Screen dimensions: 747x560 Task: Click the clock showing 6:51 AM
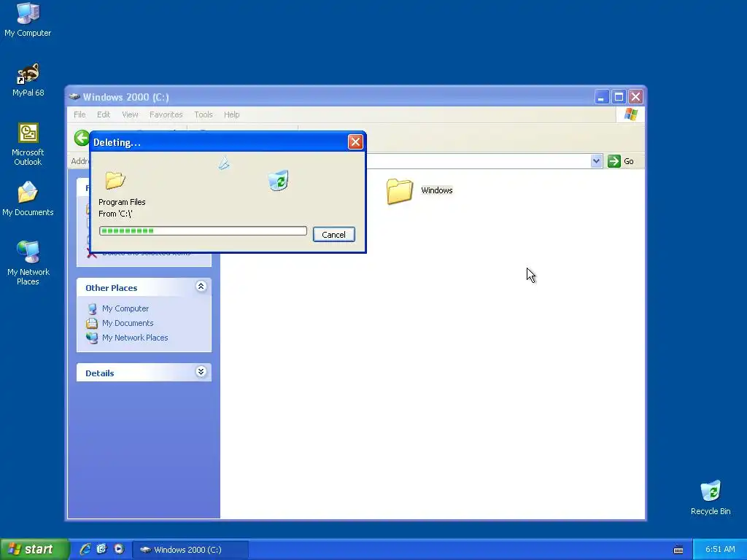(x=720, y=549)
